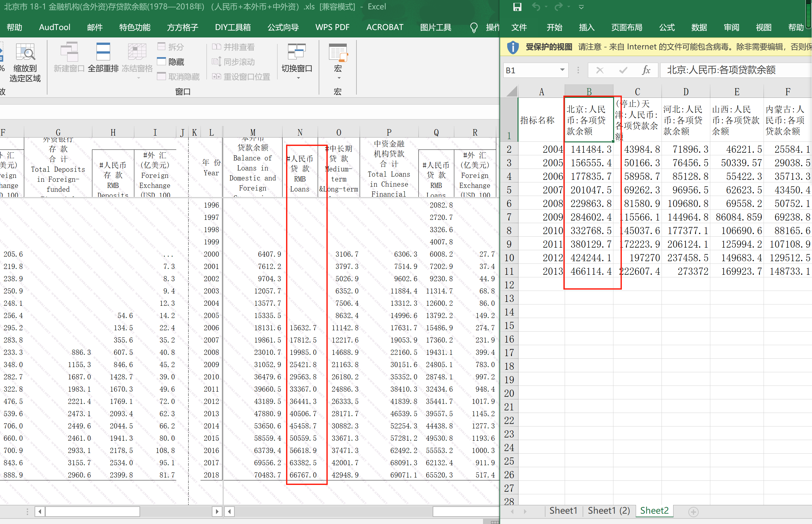Expand the 宏 dropdown arrow
The height and width of the screenshot is (524, 812).
pos(339,78)
